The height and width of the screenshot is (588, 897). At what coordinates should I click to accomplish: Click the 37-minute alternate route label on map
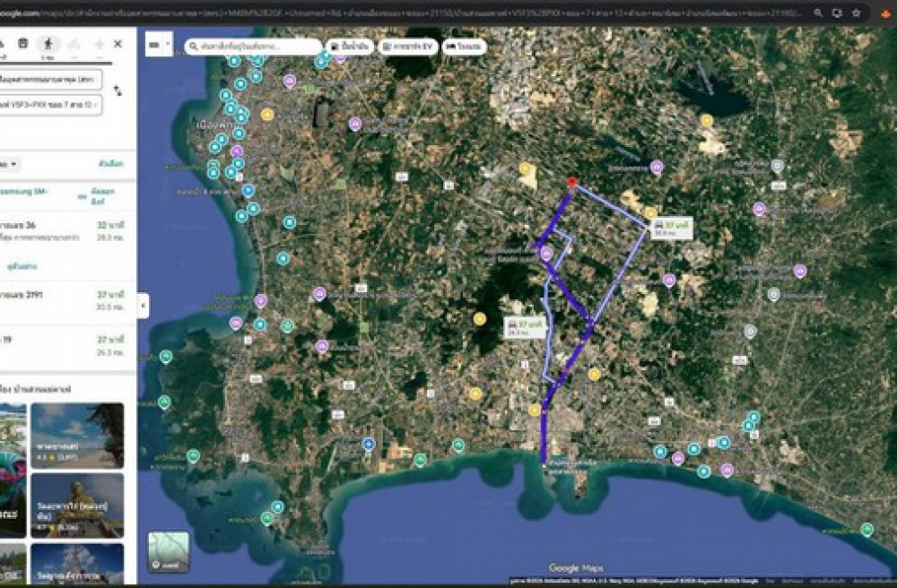[x=672, y=228]
